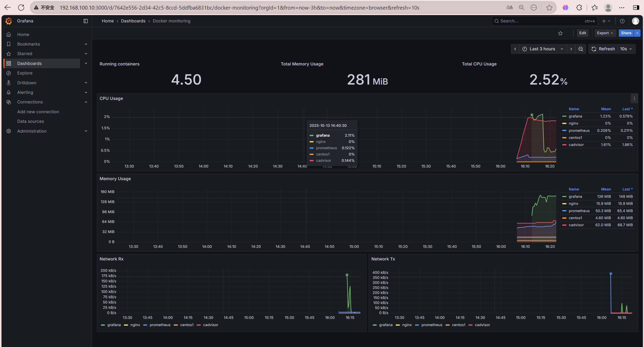Click the Drilldown icon in sidebar
This screenshot has height=347, width=644.
pyautogui.click(x=9, y=83)
